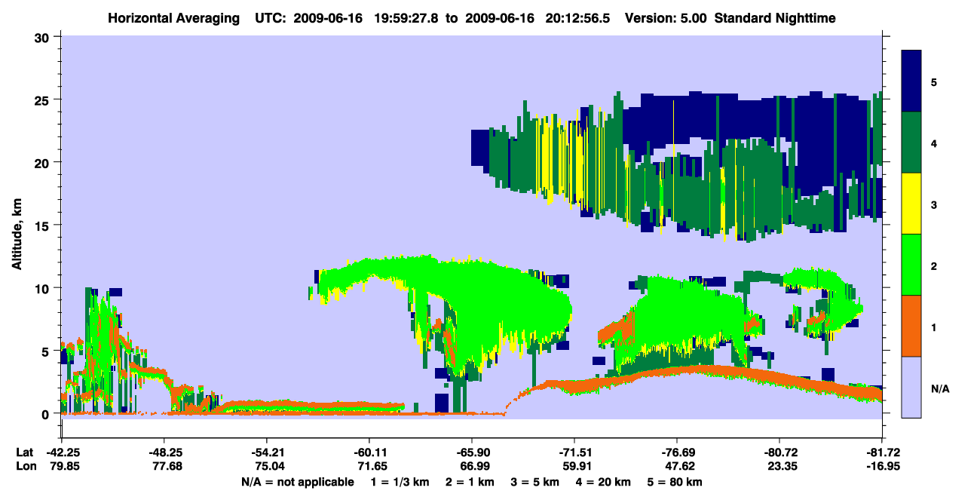Click 'Version: 5.00' text in title
Screen dimensions: 980x503
[x=665, y=17]
